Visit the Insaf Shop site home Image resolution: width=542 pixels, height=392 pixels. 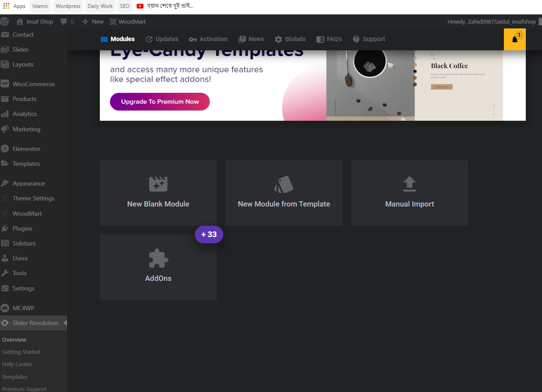[x=35, y=21]
